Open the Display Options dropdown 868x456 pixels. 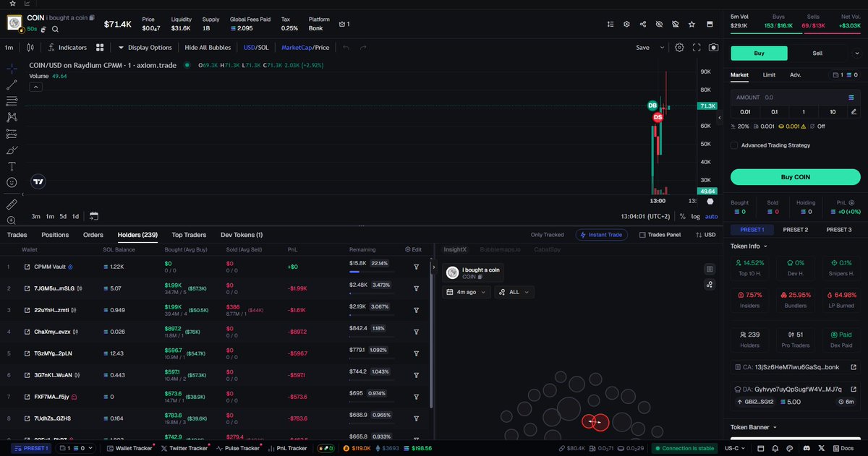point(145,48)
